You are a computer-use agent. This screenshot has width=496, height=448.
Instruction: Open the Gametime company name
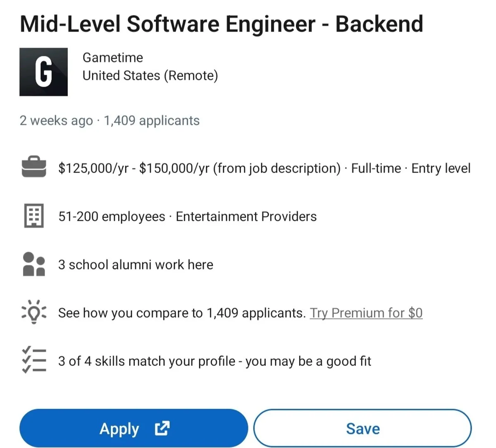coord(112,57)
